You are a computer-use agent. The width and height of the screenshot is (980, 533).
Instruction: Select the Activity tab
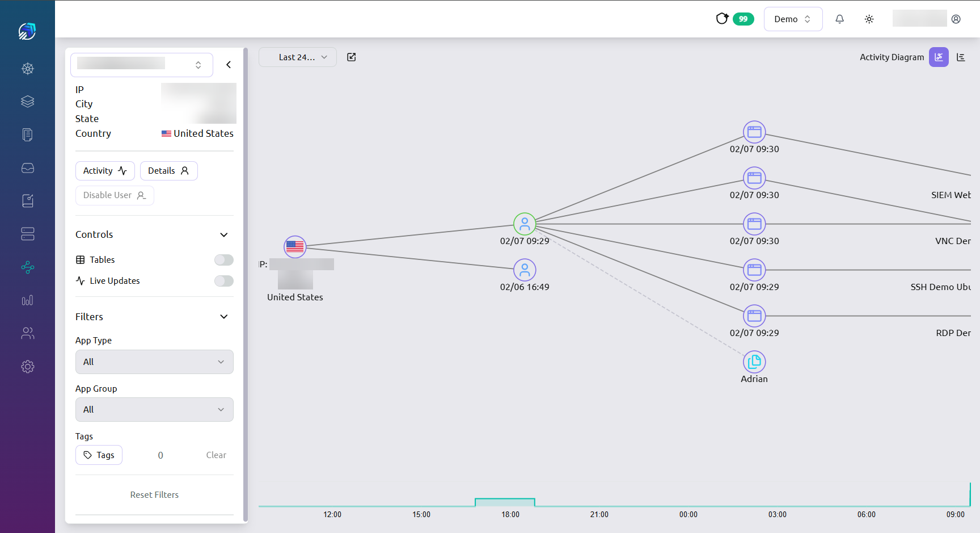click(x=105, y=170)
